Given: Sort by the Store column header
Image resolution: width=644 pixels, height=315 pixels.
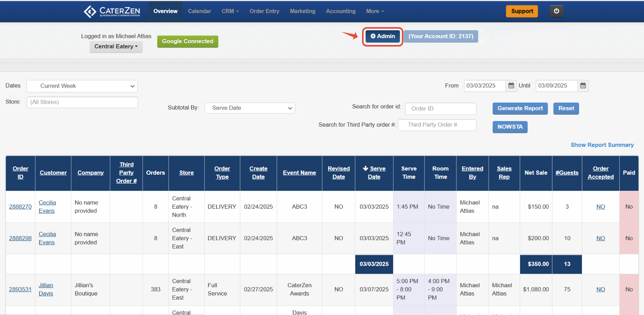Looking at the screenshot, I should [x=186, y=173].
